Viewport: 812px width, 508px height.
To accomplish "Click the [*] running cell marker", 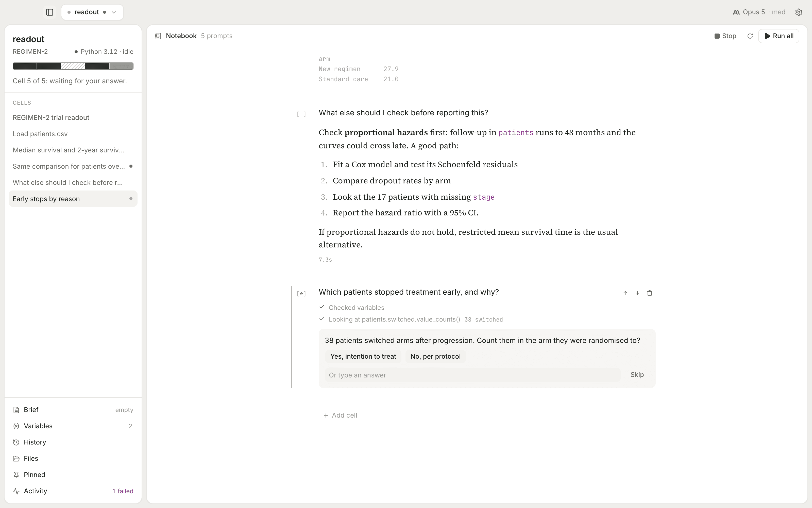I will 301,294.
